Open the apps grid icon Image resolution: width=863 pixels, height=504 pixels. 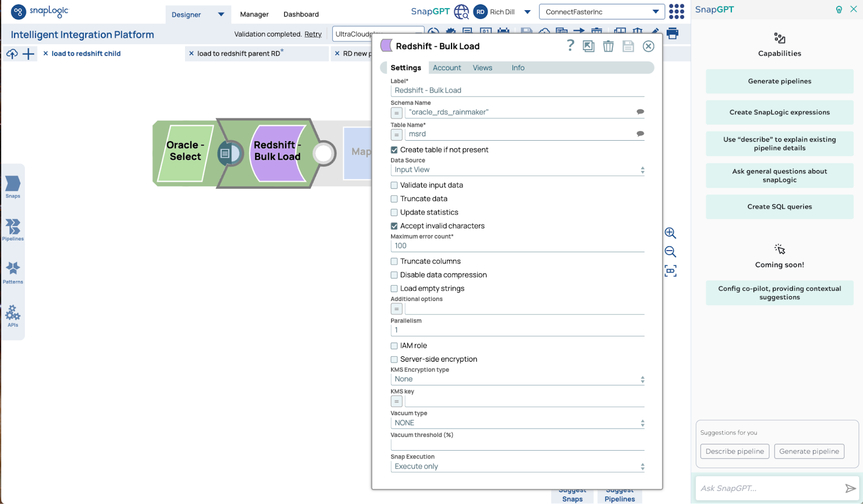coord(676,11)
